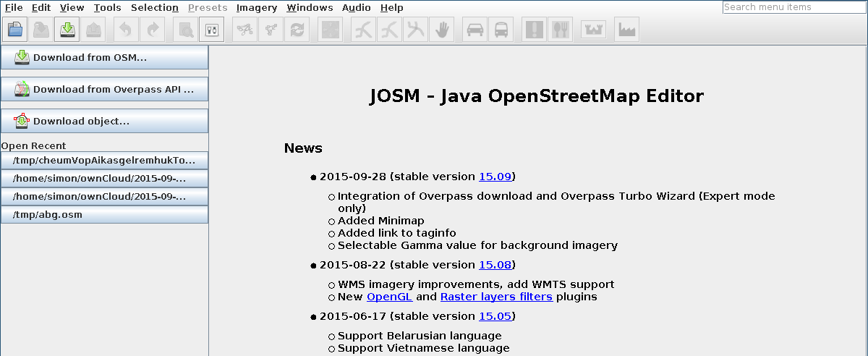Click the crossing ways toolbar icon beside hand
868x356 pixels.
point(416,30)
